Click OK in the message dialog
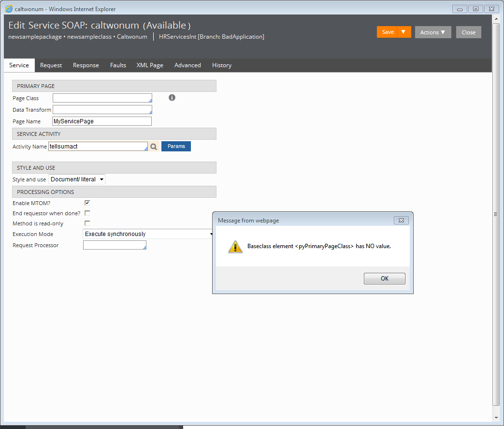 384,279
